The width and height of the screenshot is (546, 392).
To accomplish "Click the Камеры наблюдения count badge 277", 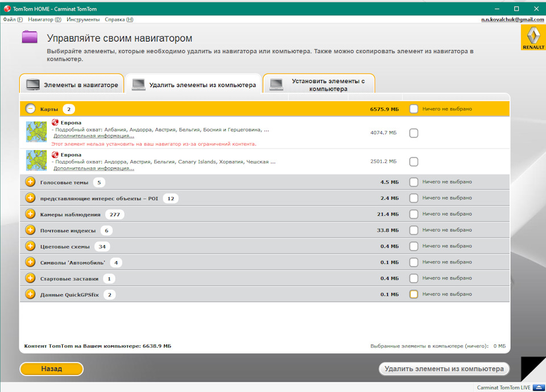I will [x=115, y=214].
